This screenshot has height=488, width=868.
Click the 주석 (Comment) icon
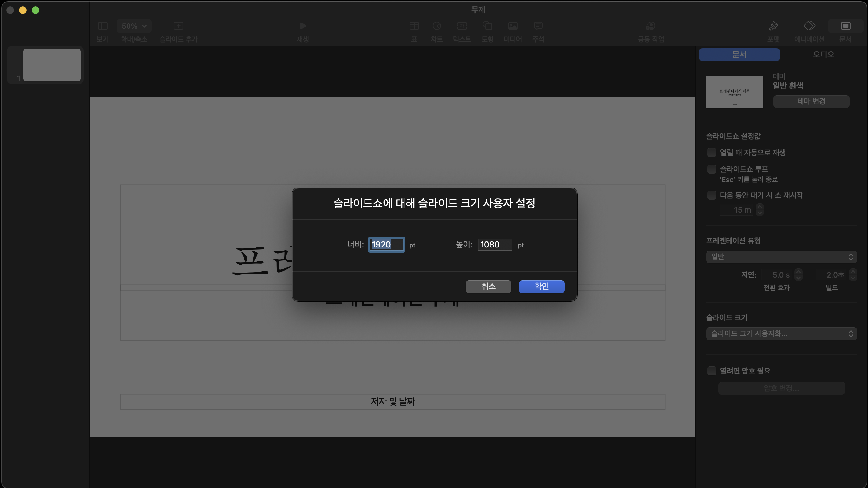[538, 26]
